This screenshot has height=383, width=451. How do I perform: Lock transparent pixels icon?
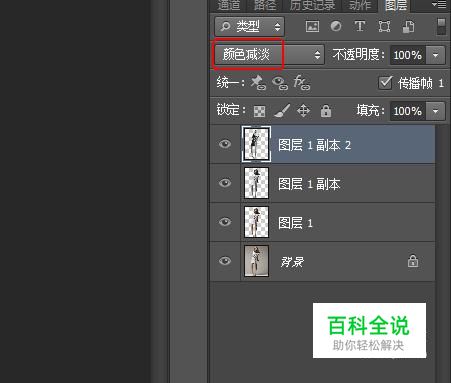tap(259, 111)
